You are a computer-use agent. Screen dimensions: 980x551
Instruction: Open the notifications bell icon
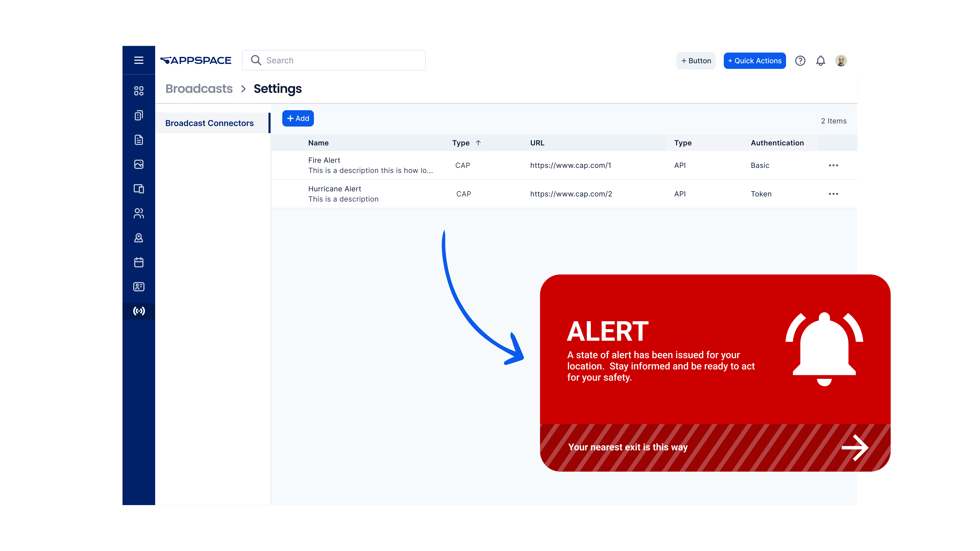[x=820, y=61]
